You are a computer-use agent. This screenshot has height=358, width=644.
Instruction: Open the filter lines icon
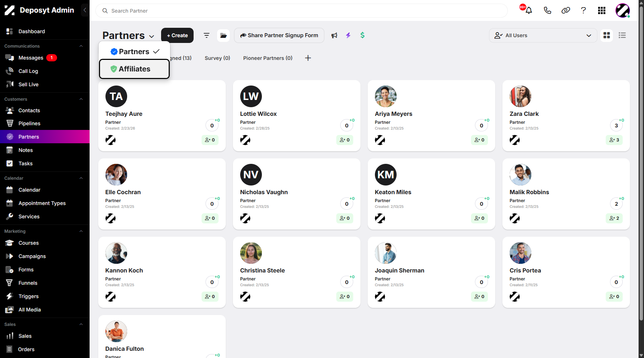207,35
